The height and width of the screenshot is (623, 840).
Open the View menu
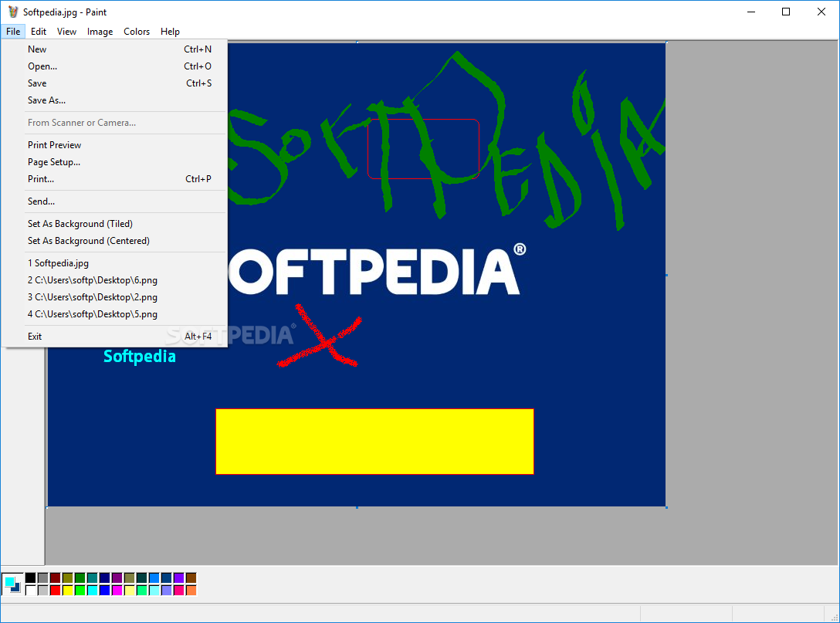tap(67, 32)
